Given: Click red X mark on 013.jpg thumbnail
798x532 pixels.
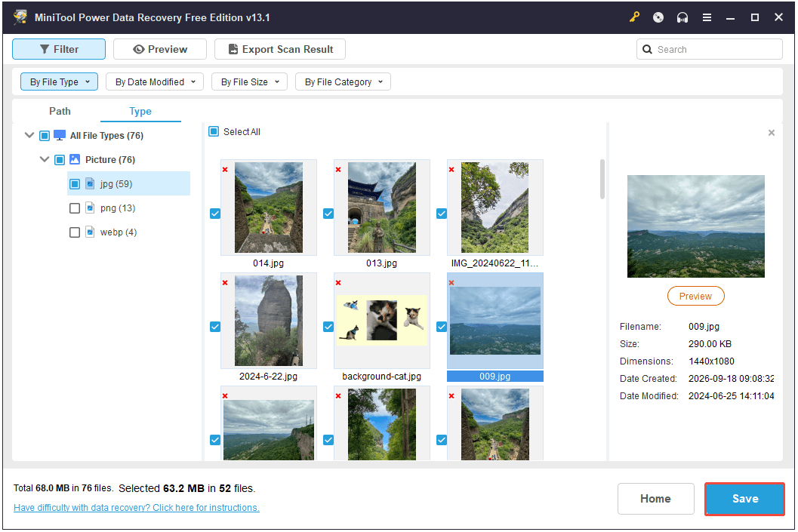Looking at the screenshot, I should click(338, 169).
